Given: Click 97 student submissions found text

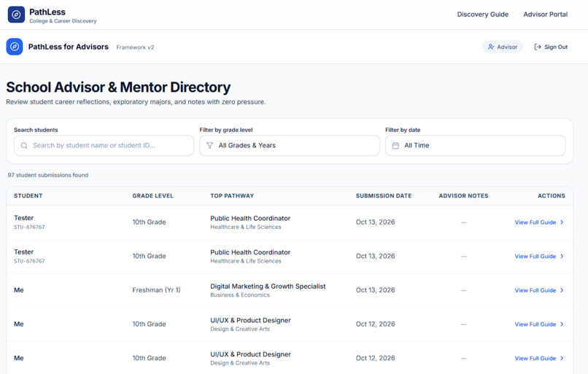Looking at the screenshot, I should pos(48,175).
